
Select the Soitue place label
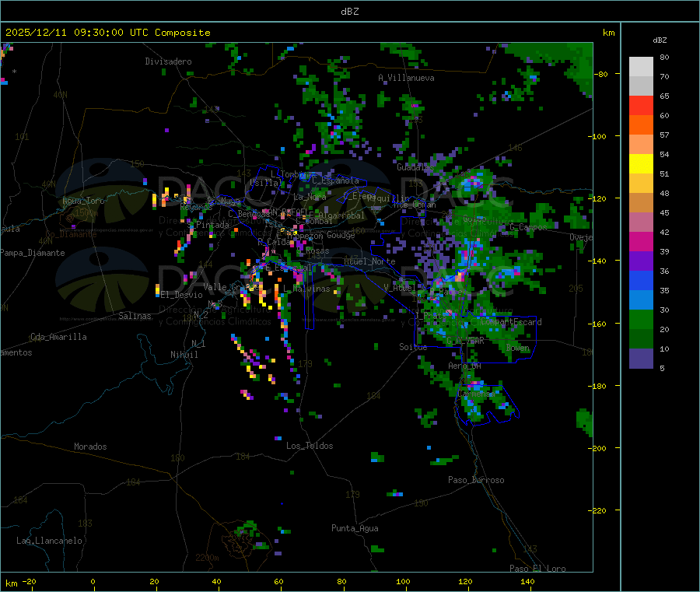pos(413,347)
